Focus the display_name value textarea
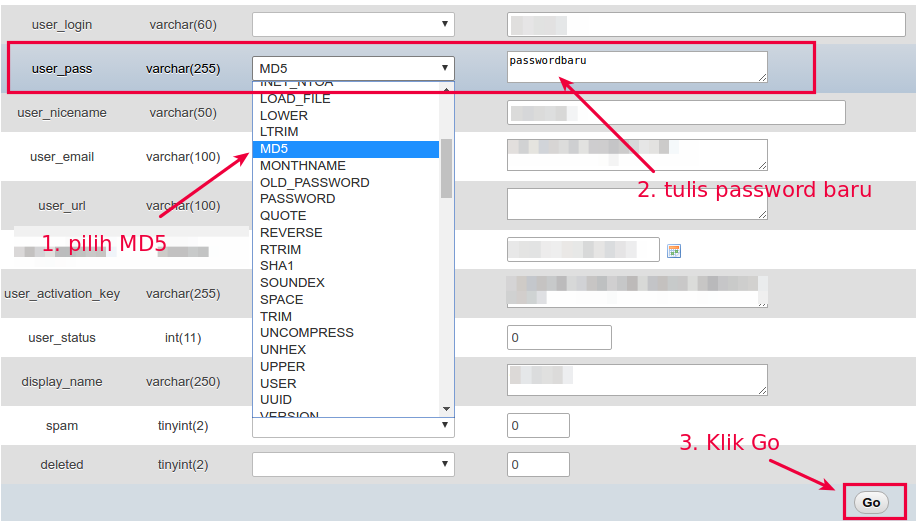Screen dimensions: 917x524 [637, 380]
